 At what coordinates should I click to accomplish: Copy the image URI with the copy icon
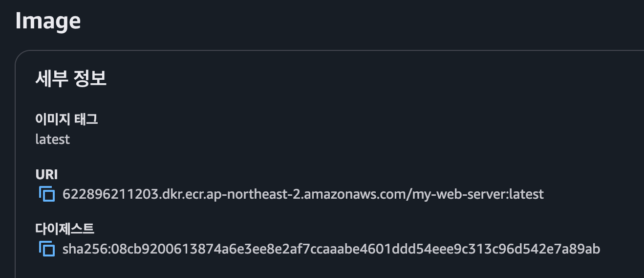[x=47, y=194]
